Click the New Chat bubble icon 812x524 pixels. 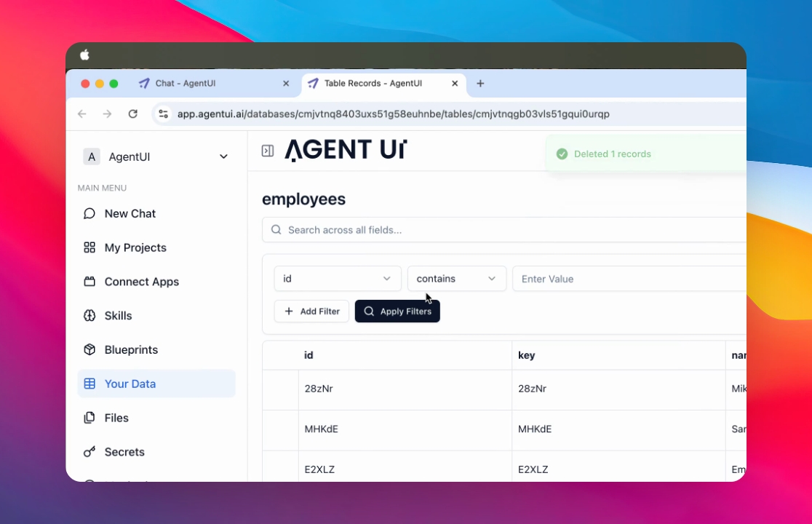89,214
